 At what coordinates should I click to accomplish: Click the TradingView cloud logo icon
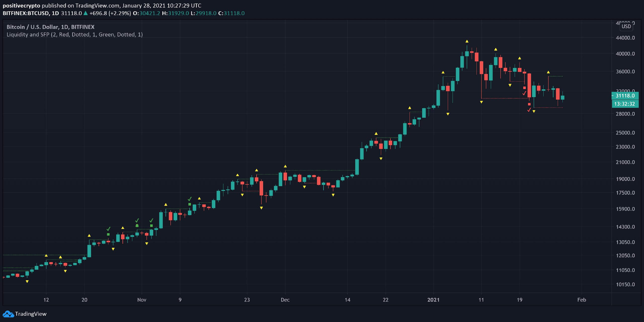coord(8,314)
